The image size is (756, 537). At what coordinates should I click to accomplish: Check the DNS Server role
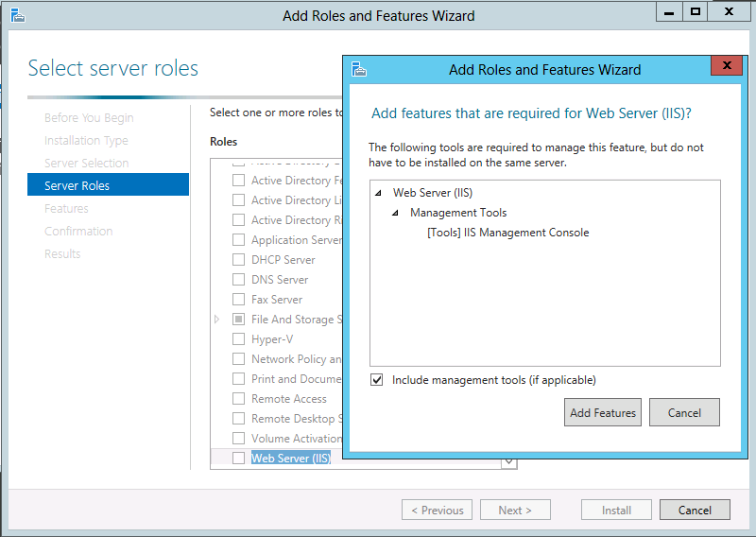[239, 279]
